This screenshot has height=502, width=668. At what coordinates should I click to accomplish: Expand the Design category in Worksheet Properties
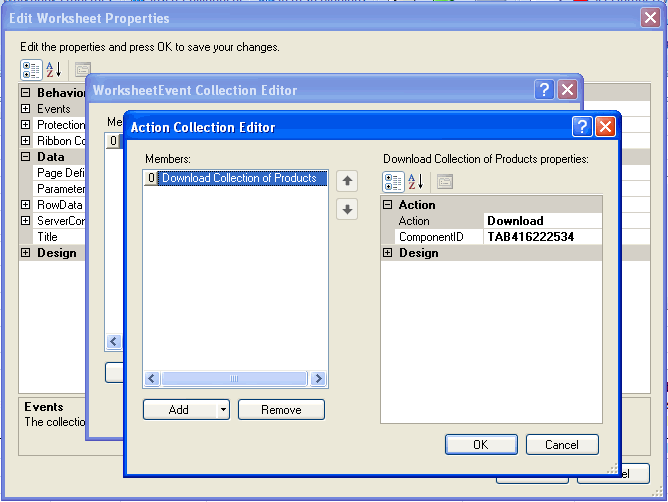(x=26, y=253)
